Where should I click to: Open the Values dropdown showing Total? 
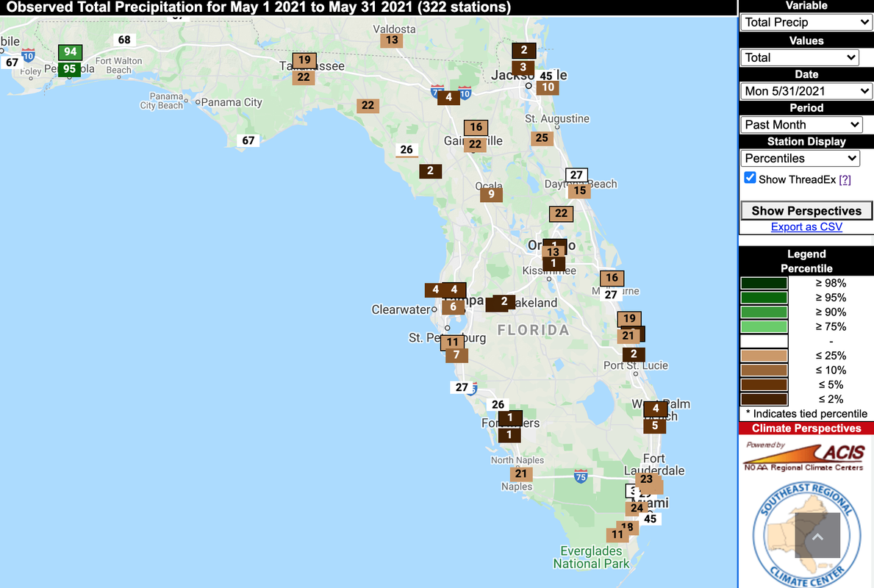799,58
